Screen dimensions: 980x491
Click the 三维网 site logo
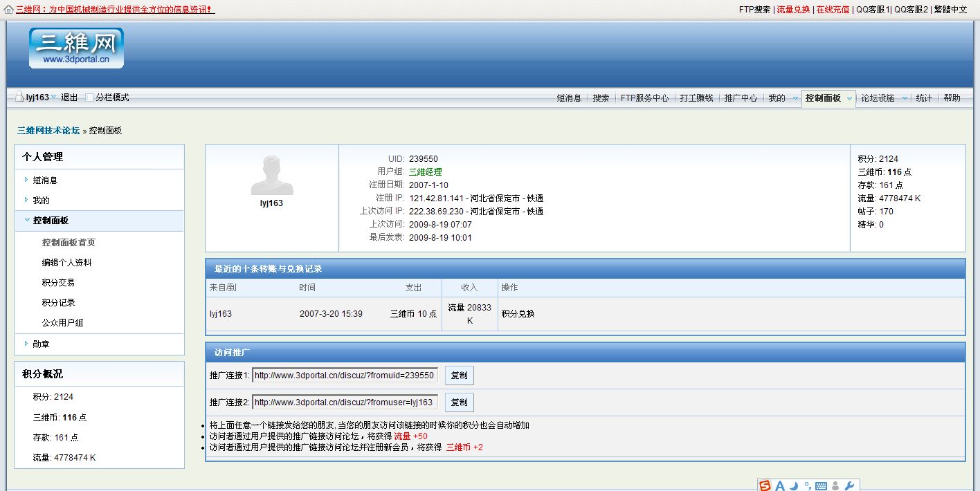pos(76,48)
